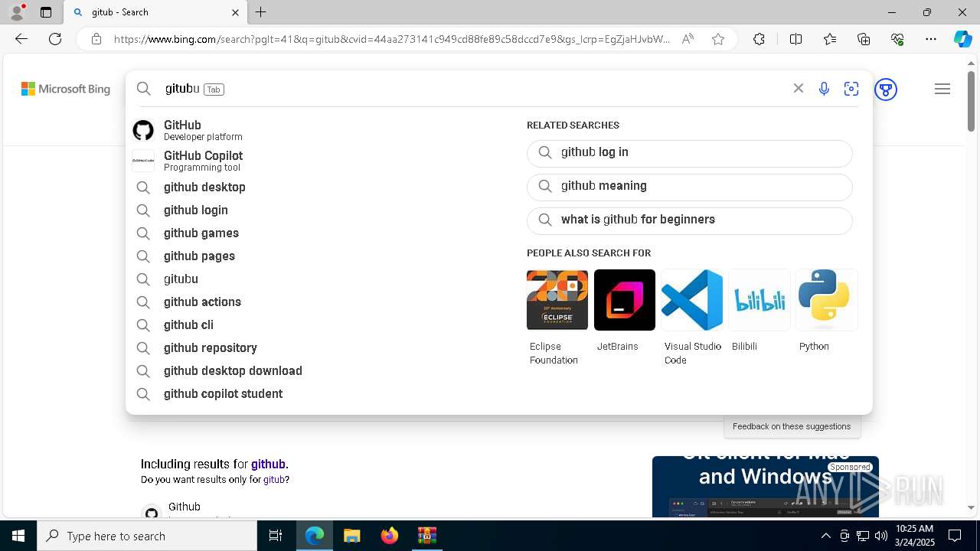Image resolution: width=980 pixels, height=551 pixels.
Task: Click related search 'github log in'
Action: [x=689, y=153]
